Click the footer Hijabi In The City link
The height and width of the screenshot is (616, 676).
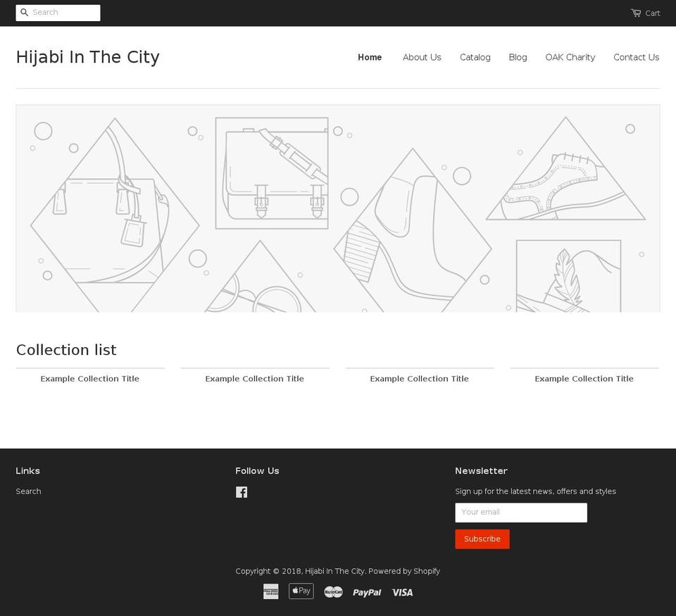point(335,571)
